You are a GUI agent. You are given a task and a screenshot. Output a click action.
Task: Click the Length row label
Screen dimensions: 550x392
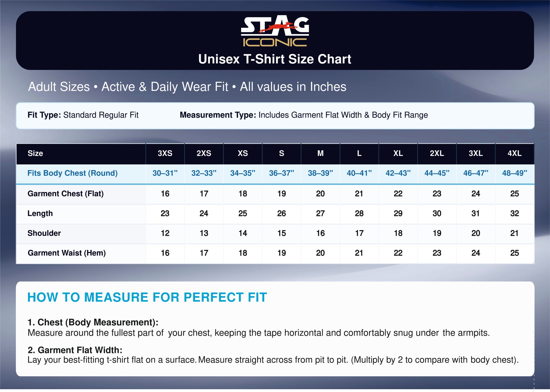pos(40,213)
